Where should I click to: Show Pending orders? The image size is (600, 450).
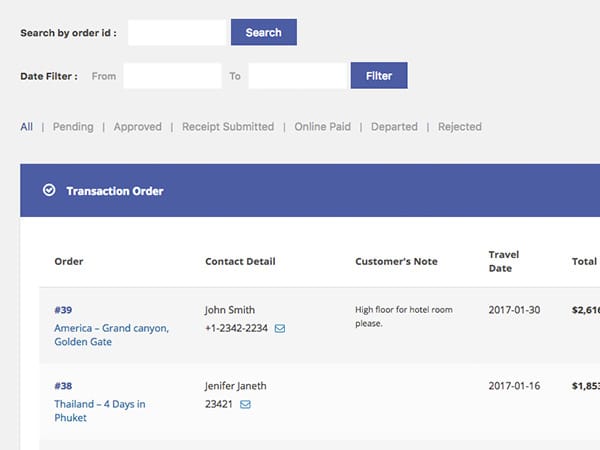[x=73, y=127]
